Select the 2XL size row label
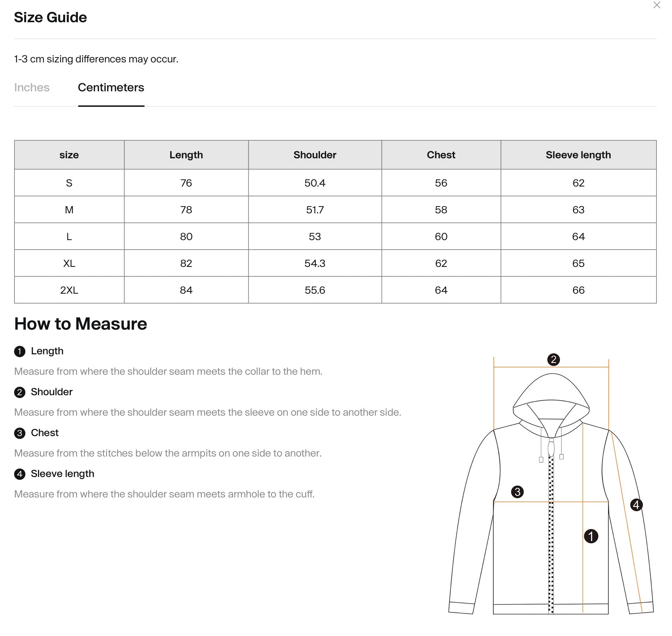 [69, 290]
